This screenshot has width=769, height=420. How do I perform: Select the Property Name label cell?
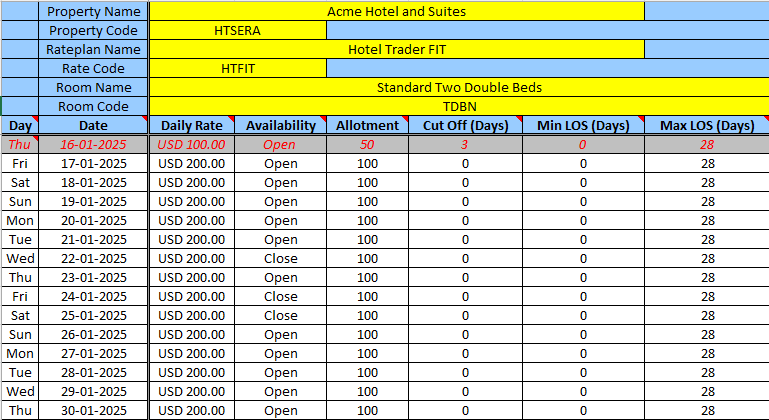(93, 11)
